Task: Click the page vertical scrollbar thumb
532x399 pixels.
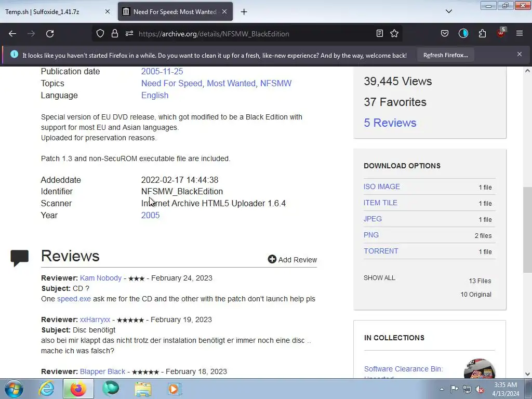Action: coord(527,230)
